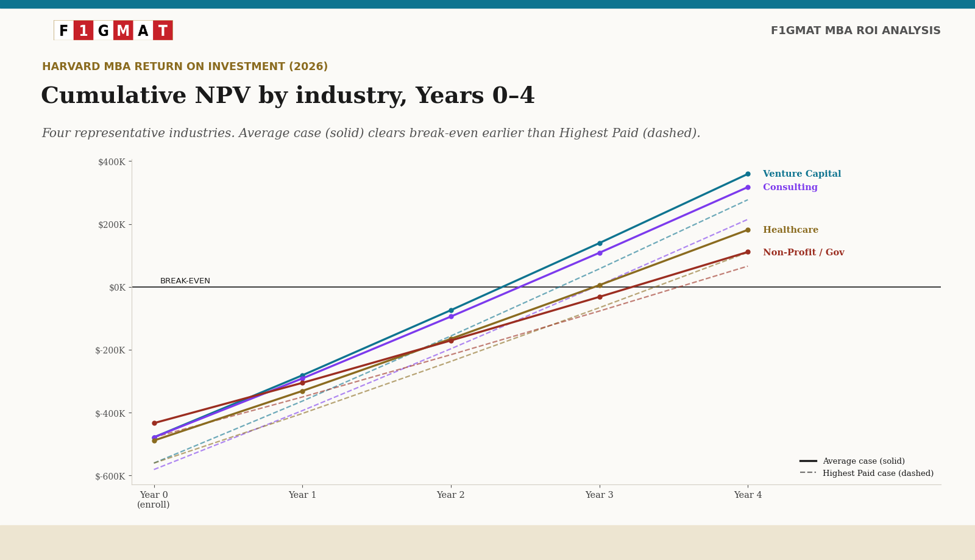The height and width of the screenshot is (560, 975).
Task: Click the Non-Profit / Gov data point at Year 0
Action: click(x=154, y=424)
